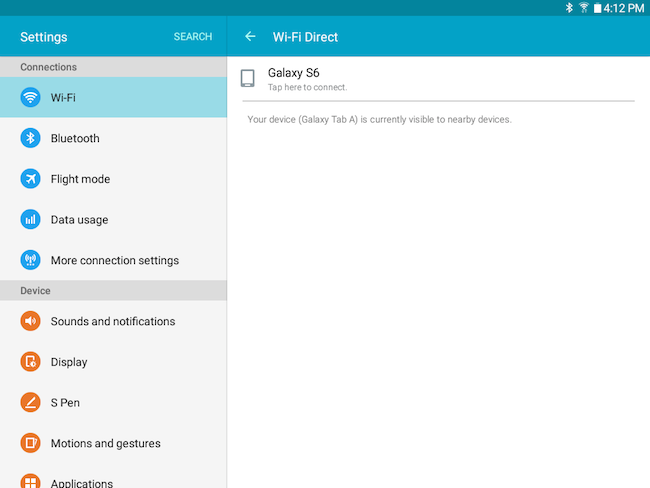Tap the battery indicator in status bar

[597, 8]
